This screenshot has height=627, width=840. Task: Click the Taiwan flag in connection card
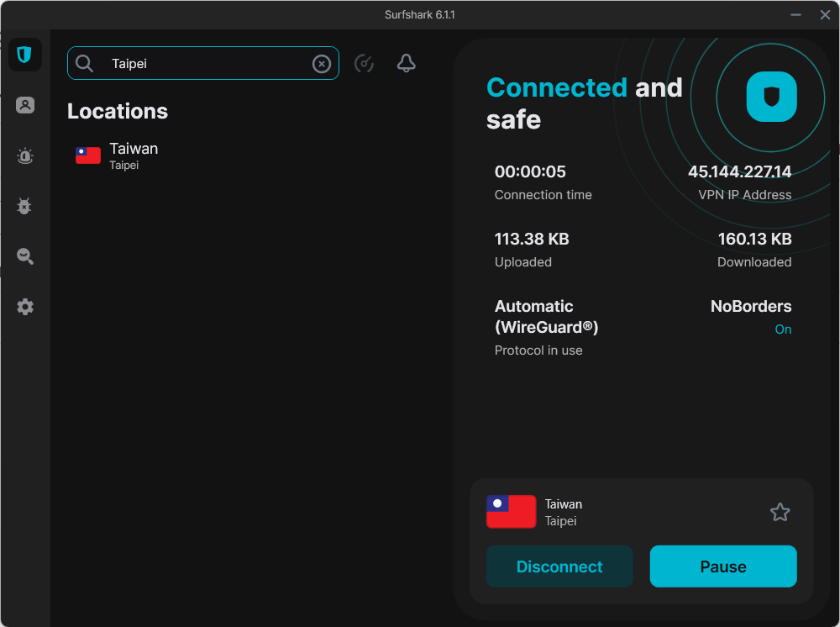point(511,512)
